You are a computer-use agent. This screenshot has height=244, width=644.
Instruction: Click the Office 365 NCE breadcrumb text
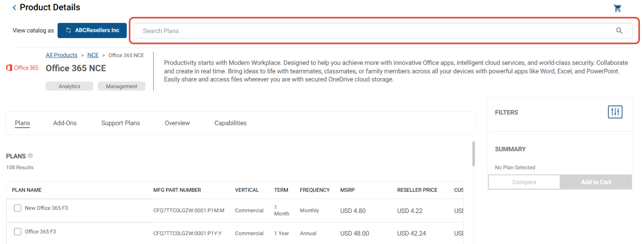[x=126, y=55]
